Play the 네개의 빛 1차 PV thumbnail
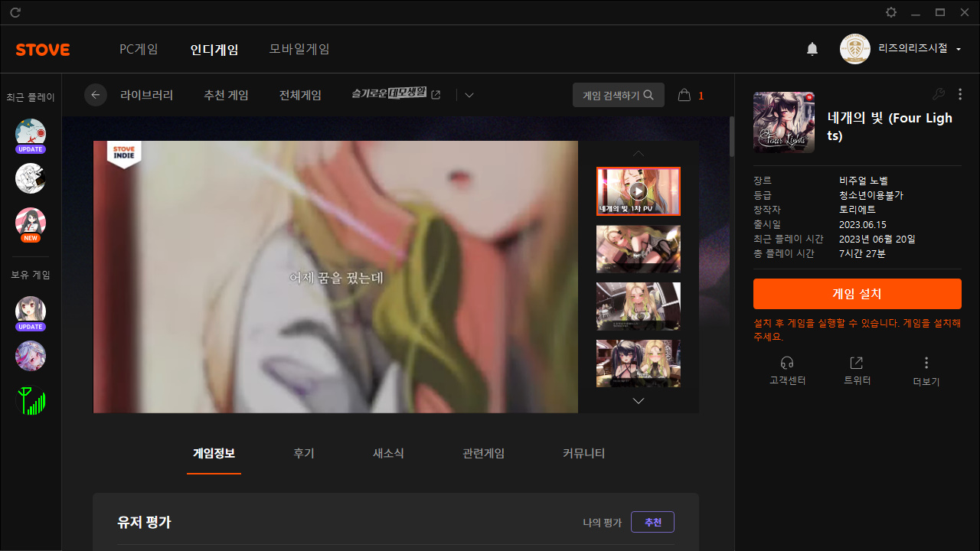 tap(639, 191)
